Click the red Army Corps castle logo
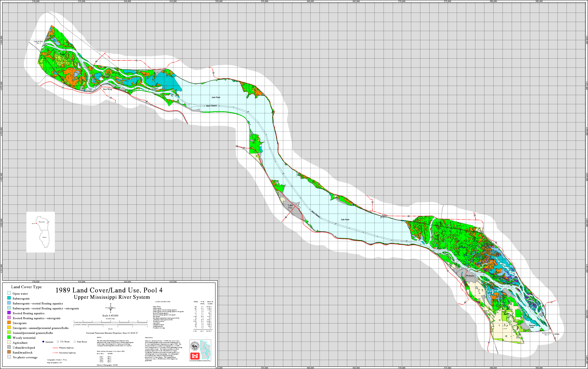The image size is (588, 369). [195, 356]
